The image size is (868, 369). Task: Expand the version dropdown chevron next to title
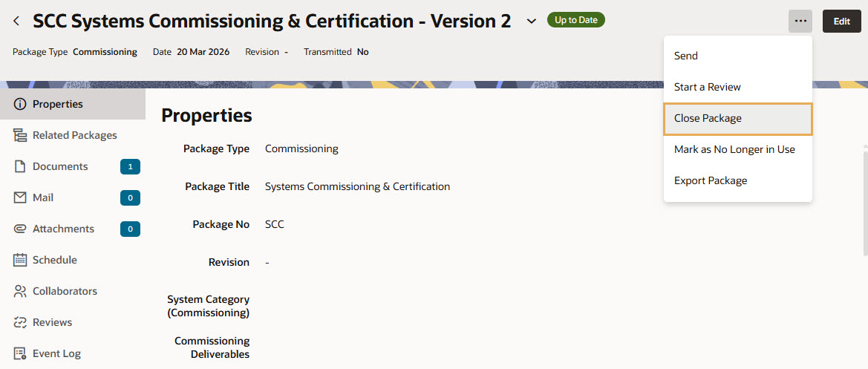[531, 22]
